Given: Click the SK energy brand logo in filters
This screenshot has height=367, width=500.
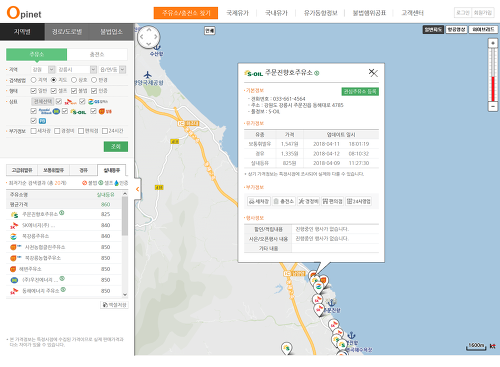Looking at the screenshot, I should 70,102.
